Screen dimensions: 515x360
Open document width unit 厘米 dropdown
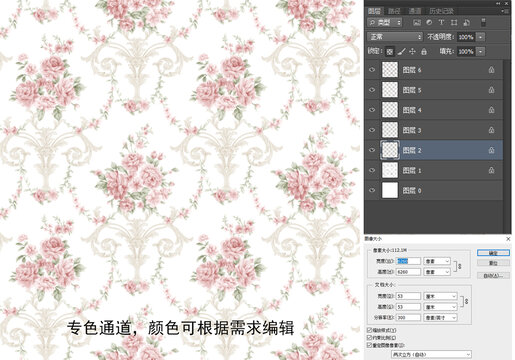[x=440, y=296]
